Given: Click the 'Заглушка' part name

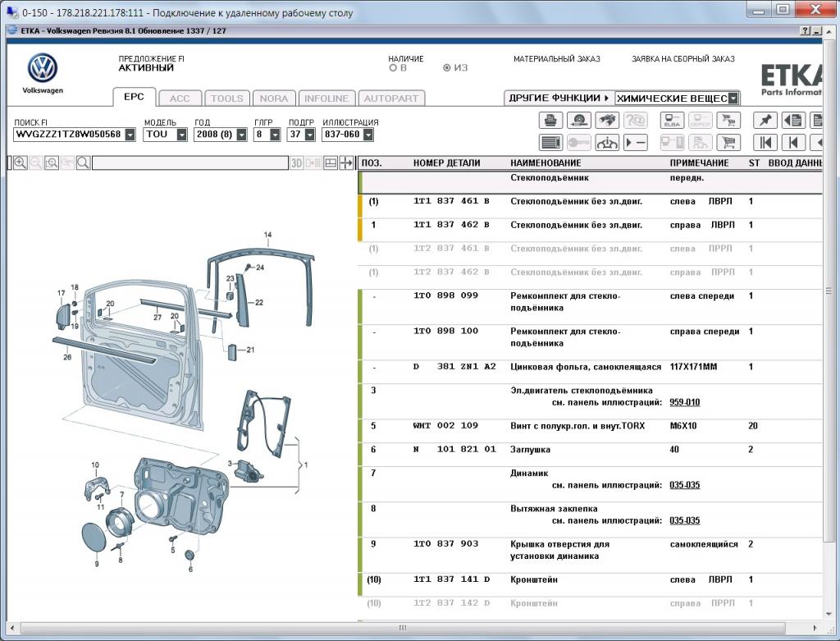Looking at the screenshot, I should pyautogui.click(x=531, y=450).
